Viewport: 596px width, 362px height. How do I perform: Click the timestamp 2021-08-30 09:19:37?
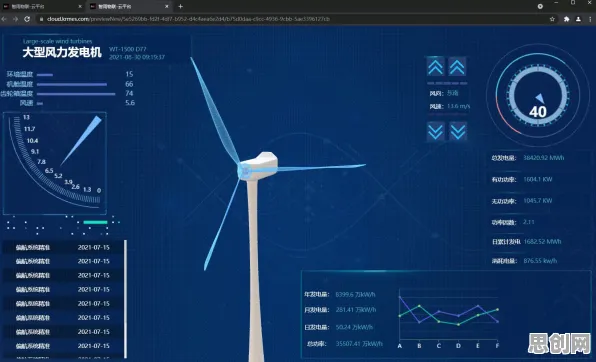(137, 57)
